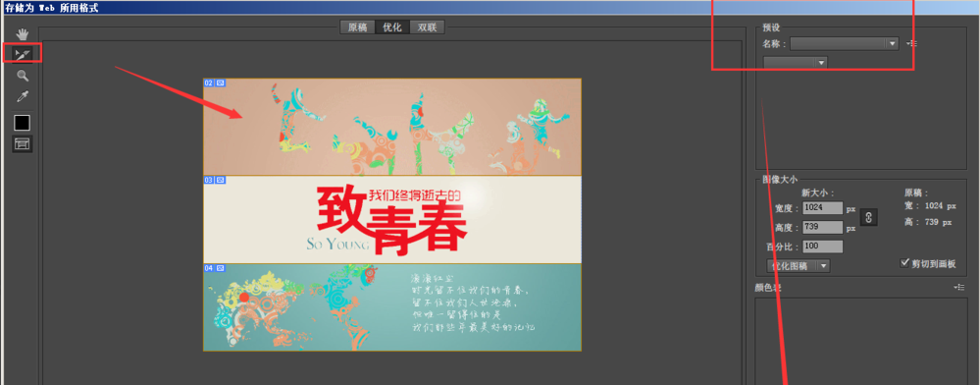The height and width of the screenshot is (385, 980).
Task: Open the 颜色表 color table flyout menu
Action: (959, 287)
